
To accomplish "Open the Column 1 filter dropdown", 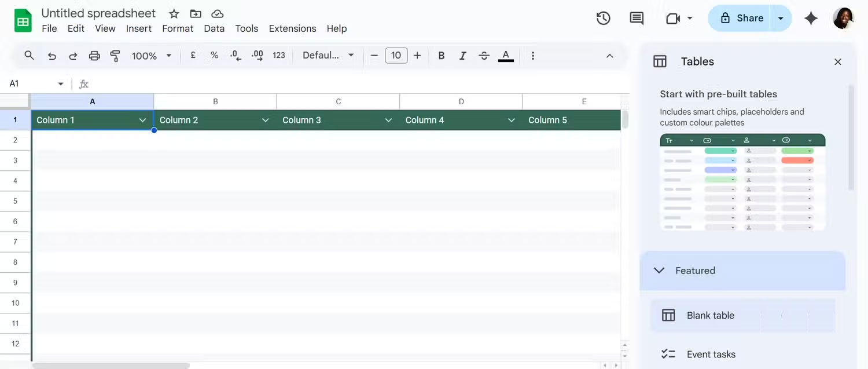I will 143,120.
